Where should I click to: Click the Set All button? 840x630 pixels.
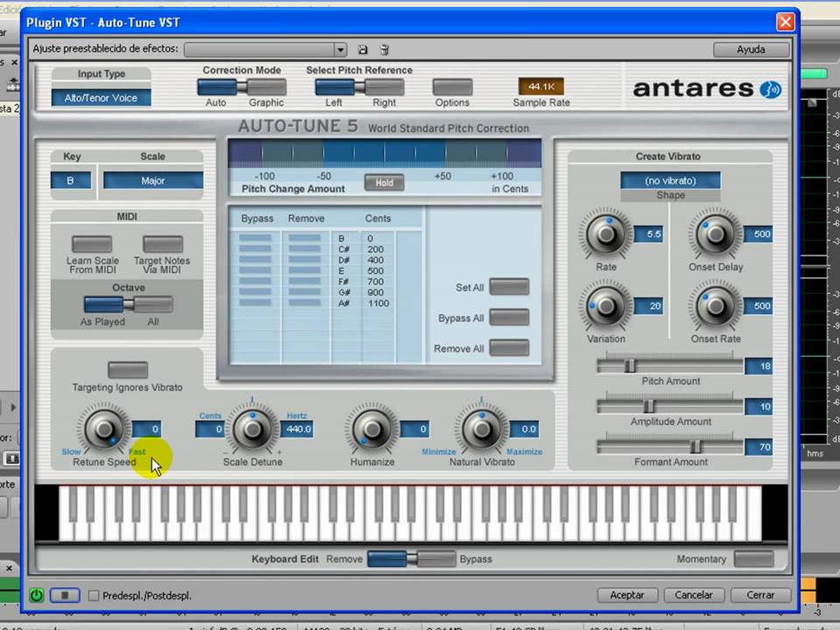[x=509, y=287]
